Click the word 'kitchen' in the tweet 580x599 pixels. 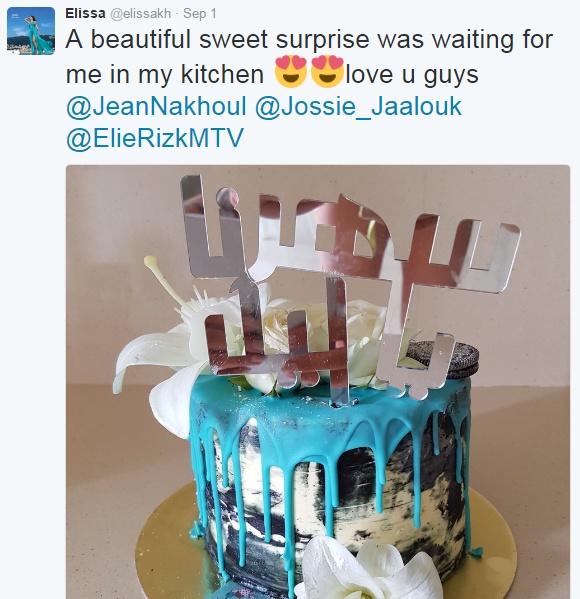tap(222, 73)
